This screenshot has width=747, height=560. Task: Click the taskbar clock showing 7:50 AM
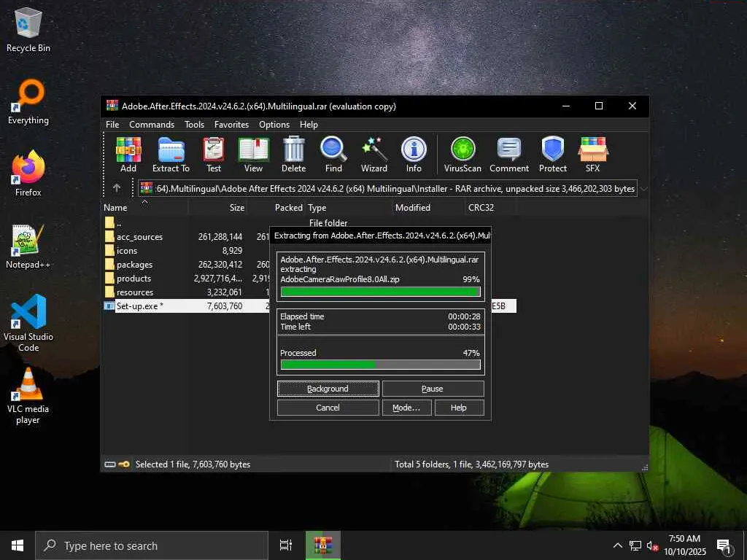(x=684, y=545)
